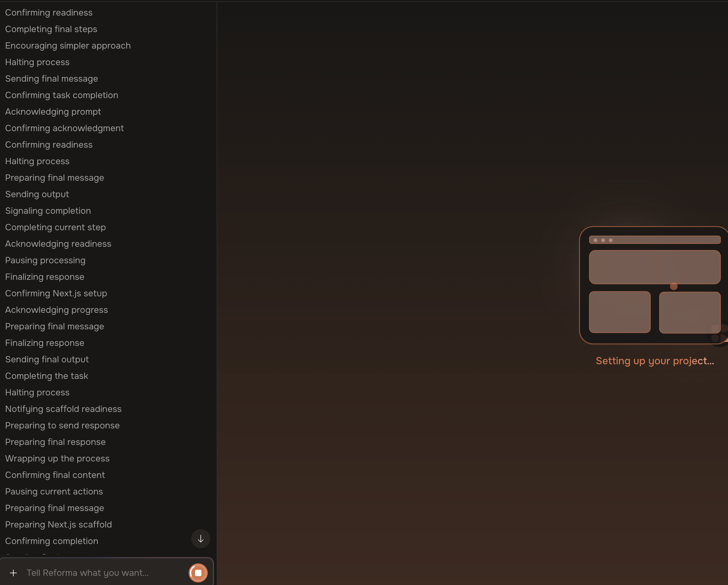Select the "Completing final steps" entry
Screen dimensions: 728x585
51,29
